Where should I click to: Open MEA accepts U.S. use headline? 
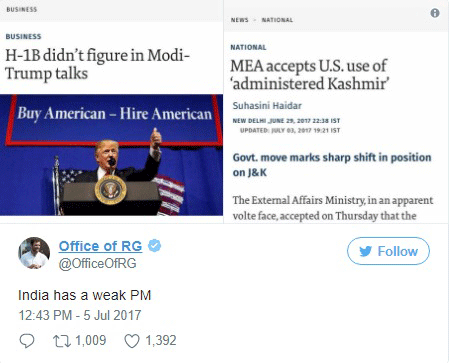(x=310, y=74)
